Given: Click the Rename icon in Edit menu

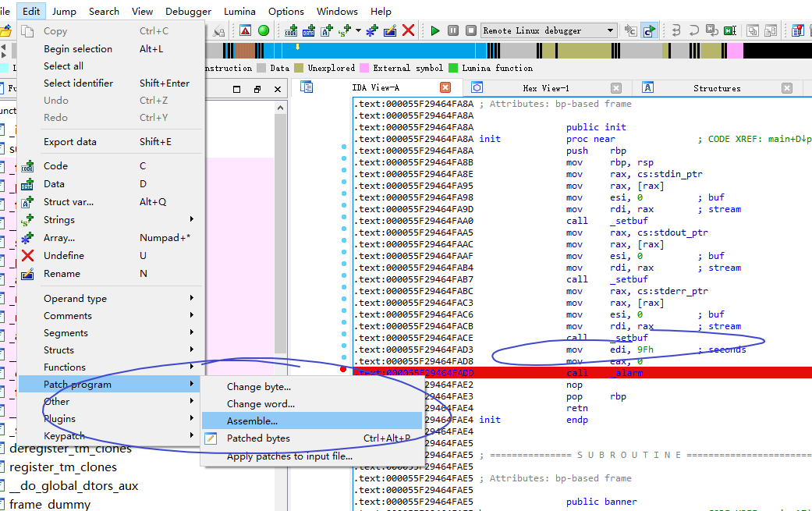Looking at the screenshot, I should click(27, 274).
